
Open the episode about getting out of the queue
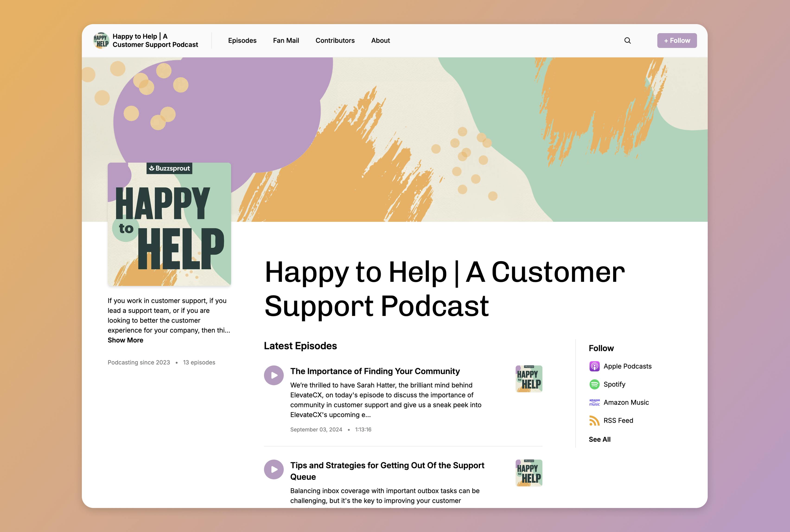pos(387,471)
